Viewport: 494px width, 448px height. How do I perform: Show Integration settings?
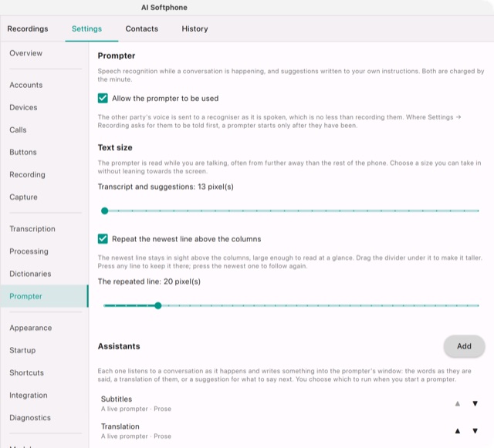click(44, 395)
